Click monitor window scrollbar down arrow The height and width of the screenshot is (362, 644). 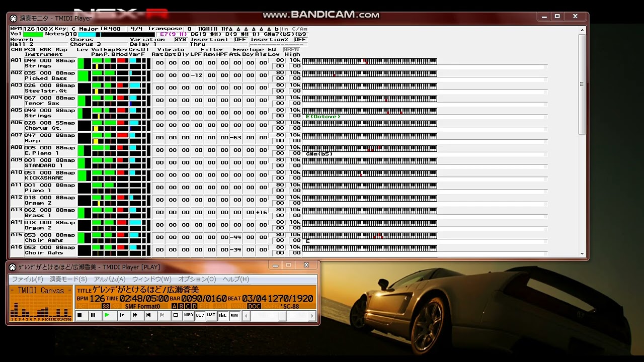583,253
